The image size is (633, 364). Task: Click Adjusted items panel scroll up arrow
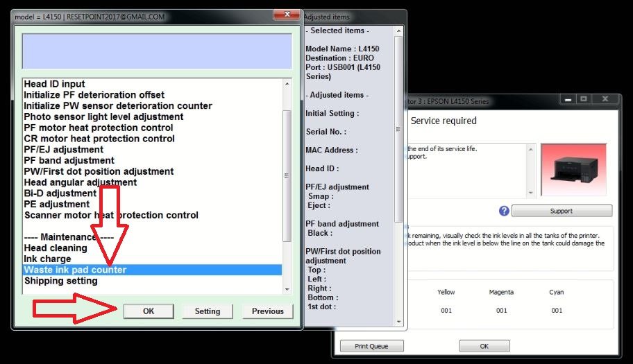point(399,31)
